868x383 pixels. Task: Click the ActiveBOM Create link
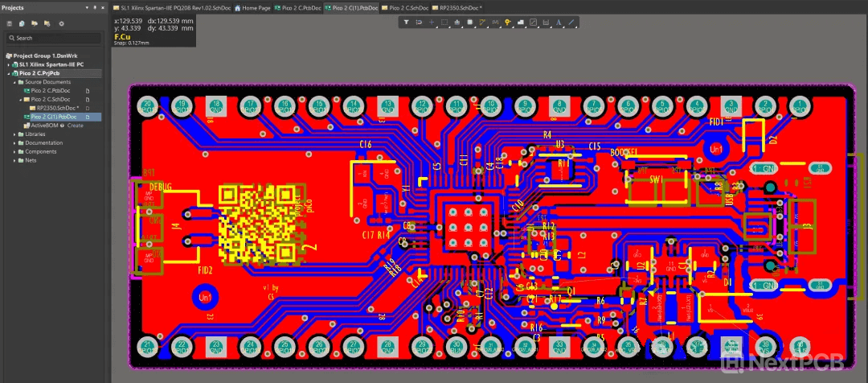(x=75, y=126)
